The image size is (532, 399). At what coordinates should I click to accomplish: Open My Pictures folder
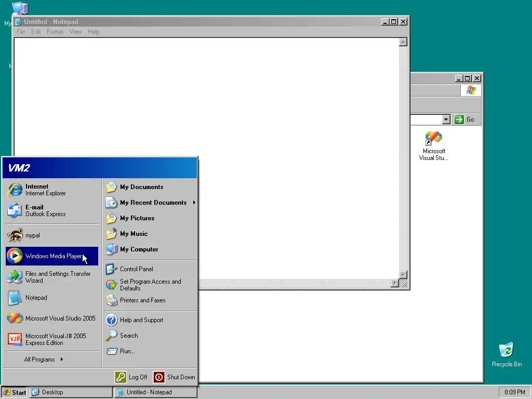[151, 218]
